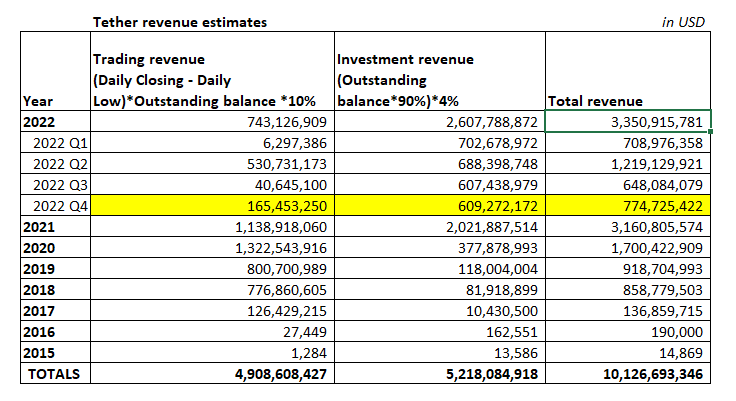This screenshot has height=401, width=736.
Task: Click highlighted total 774,725,422
Action: coord(628,205)
